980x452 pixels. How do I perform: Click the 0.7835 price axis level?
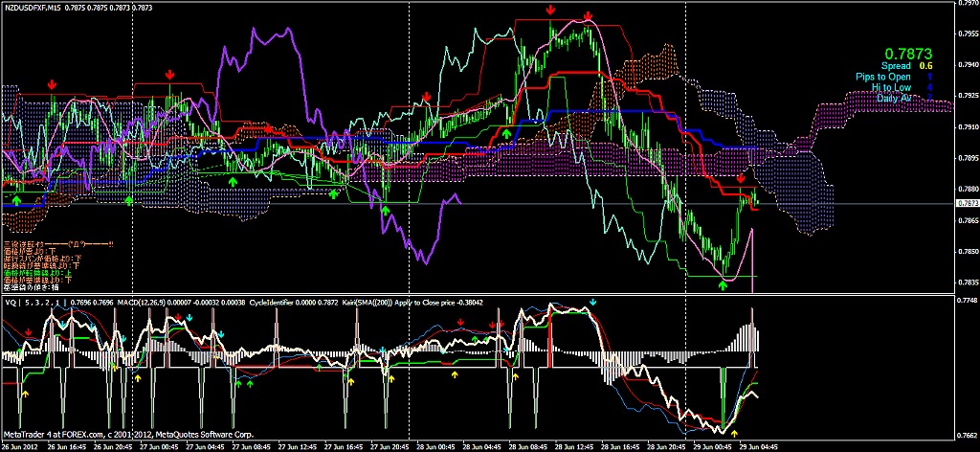(x=968, y=282)
